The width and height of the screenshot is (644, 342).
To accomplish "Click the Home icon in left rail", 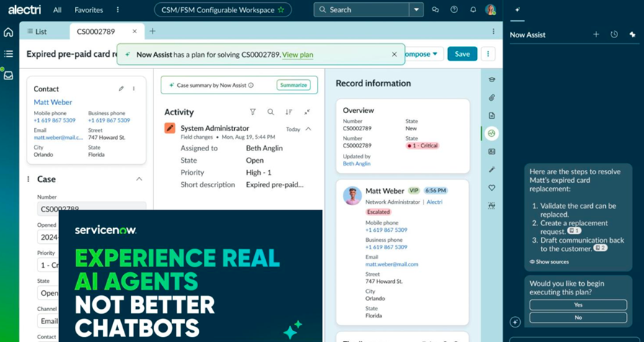I will pyautogui.click(x=9, y=32).
